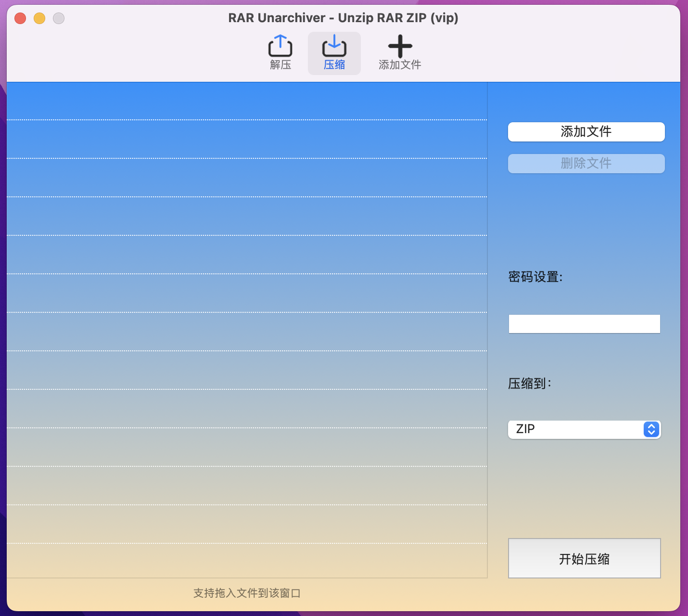The height and width of the screenshot is (616, 688).
Task: Close the RAR Unarchiver window
Action: [x=20, y=18]
